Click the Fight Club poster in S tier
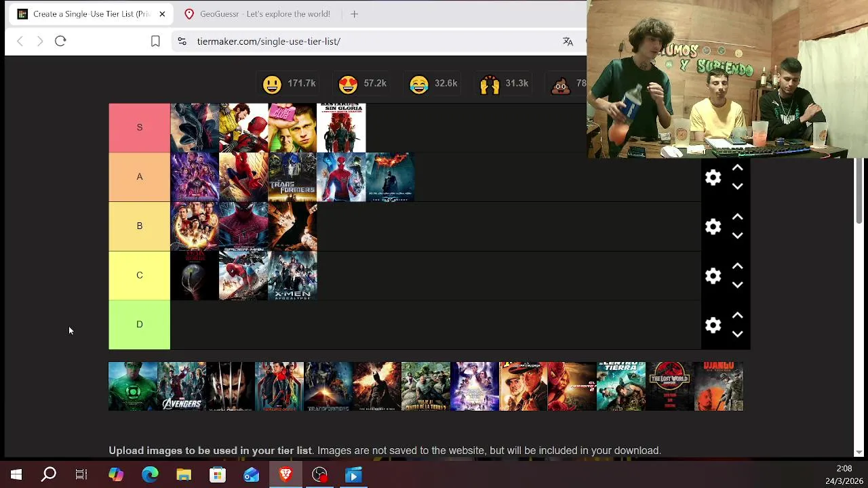Viewport: 868px width, 488px height. (292, 127)
